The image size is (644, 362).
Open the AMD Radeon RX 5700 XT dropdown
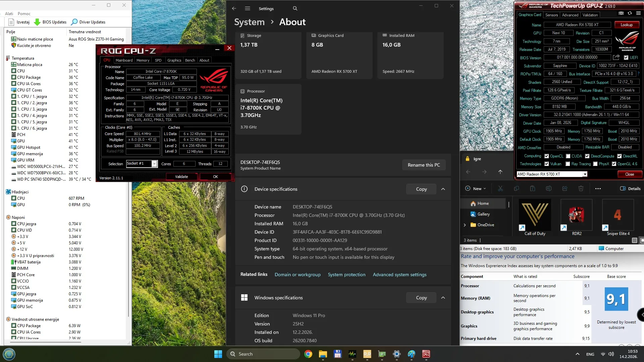click(x=585, y=174)
